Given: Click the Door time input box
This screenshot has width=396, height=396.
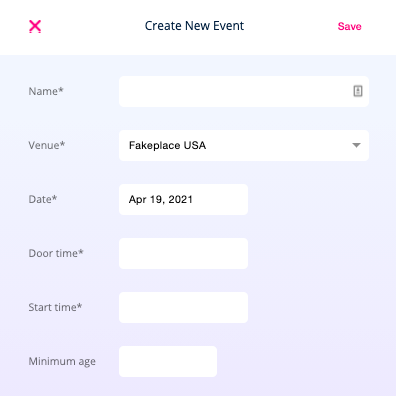Looking at the screenshot, I should click(x=183, y=253).
